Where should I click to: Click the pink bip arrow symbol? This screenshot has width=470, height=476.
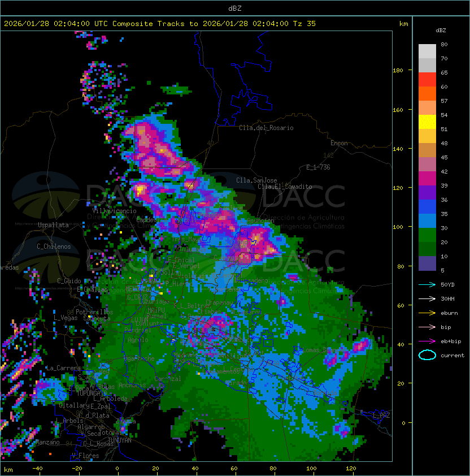(427, 327)
